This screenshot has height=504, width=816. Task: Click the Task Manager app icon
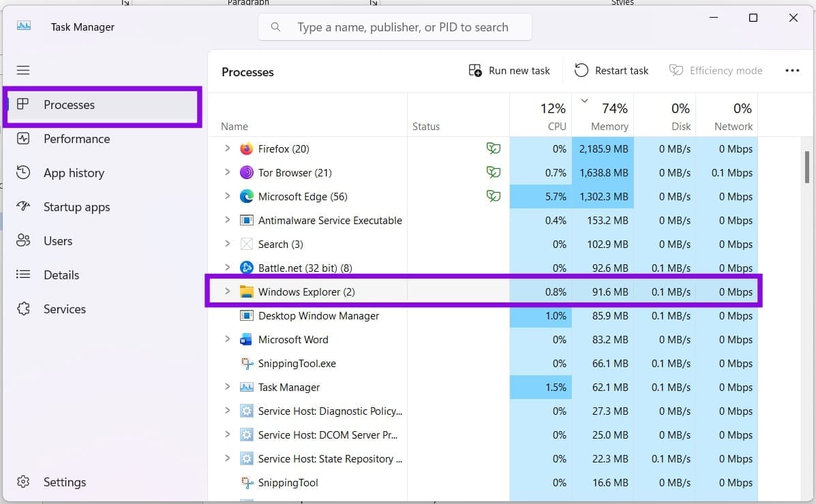pos(24,26)
